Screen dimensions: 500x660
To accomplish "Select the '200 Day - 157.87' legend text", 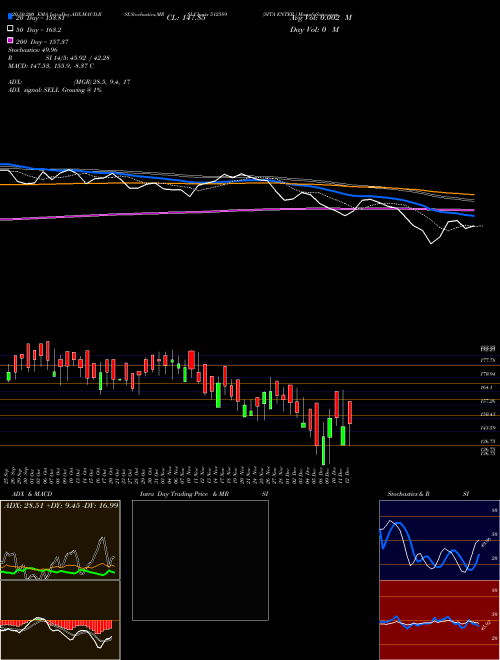I will click(x=42, y=42).
